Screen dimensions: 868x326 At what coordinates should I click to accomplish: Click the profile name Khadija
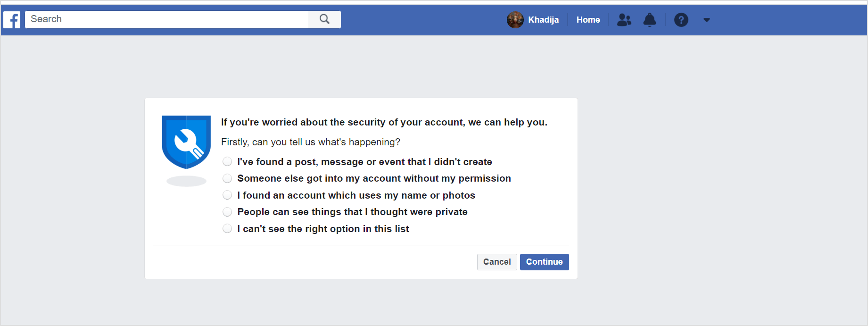(x=544, y=19)
